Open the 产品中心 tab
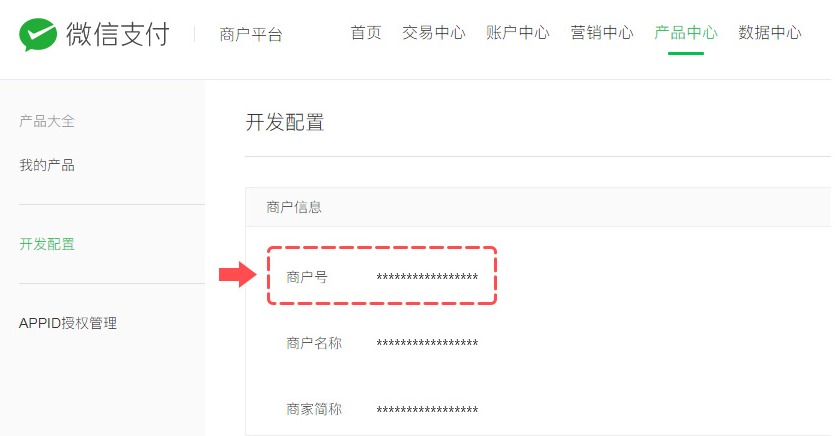Image resolution: width=835 pixels, height=436 pixels. click(x=686, y=33)
